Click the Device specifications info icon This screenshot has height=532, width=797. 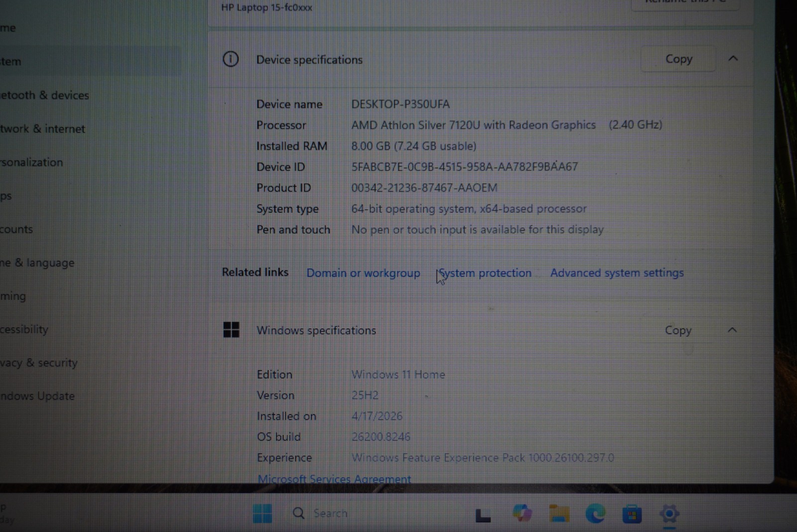[x=231, y=59]
